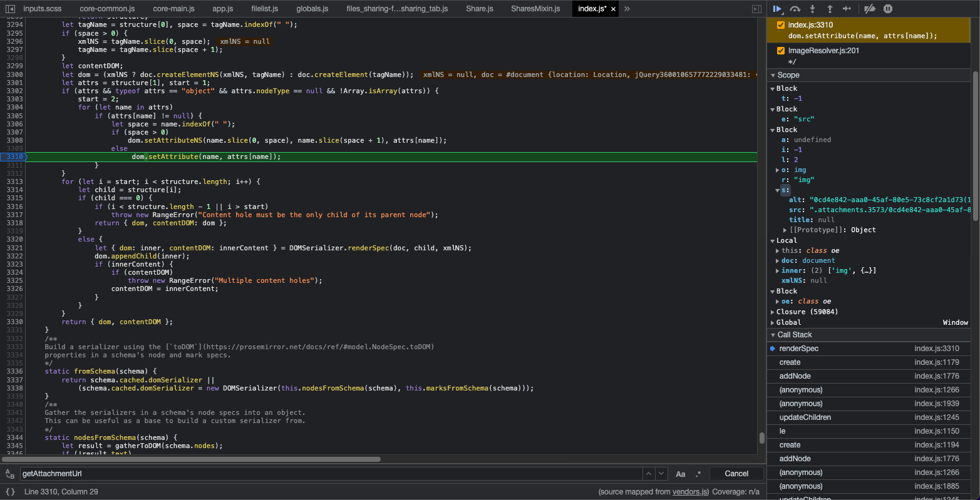Click the code editor horizontal scrollbar
The width and height of the screenshot is (980, 500).
click(x=192, y=459)
